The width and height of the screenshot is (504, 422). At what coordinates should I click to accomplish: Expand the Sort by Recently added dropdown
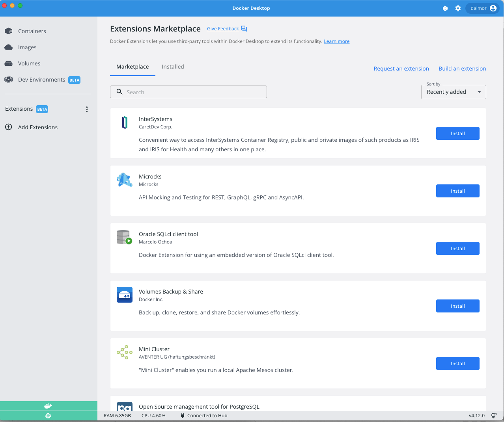[x=454, y=92]
